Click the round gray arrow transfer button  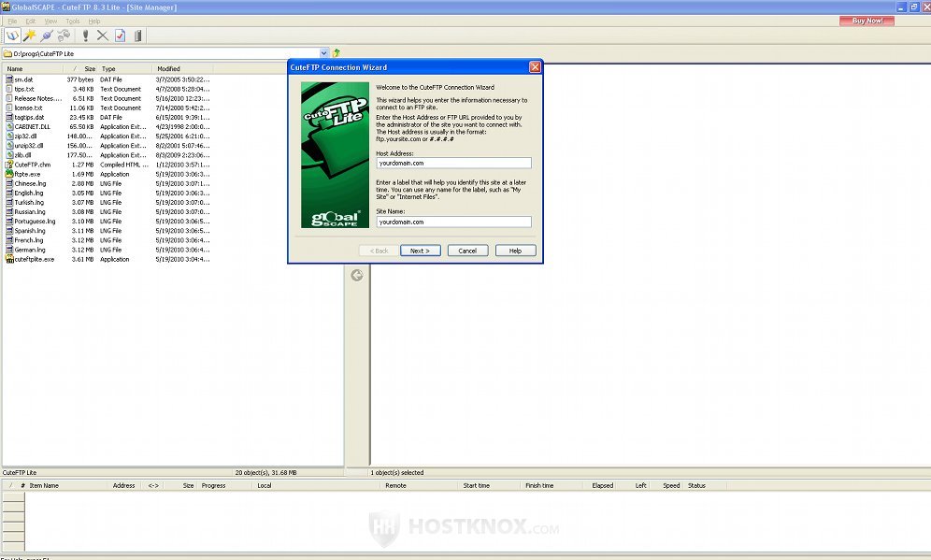tap(357, 276)
